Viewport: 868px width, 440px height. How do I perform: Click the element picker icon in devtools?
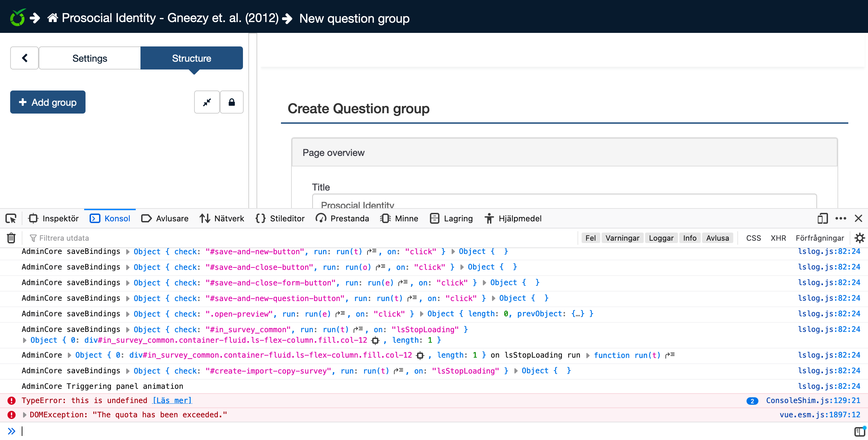[11, 218]
